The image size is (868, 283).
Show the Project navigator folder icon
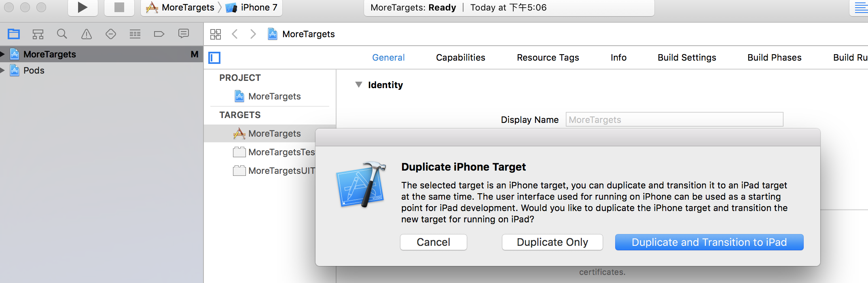(14, 34)
